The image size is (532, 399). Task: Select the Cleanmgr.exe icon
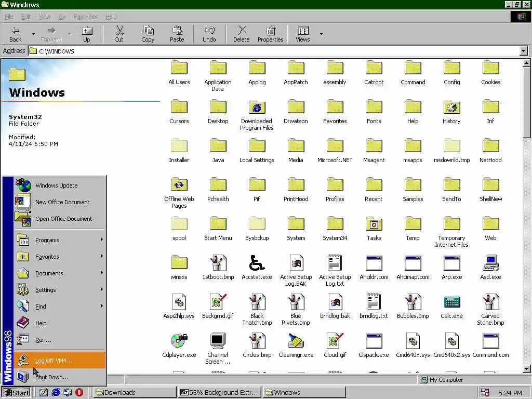click(296, 345)
